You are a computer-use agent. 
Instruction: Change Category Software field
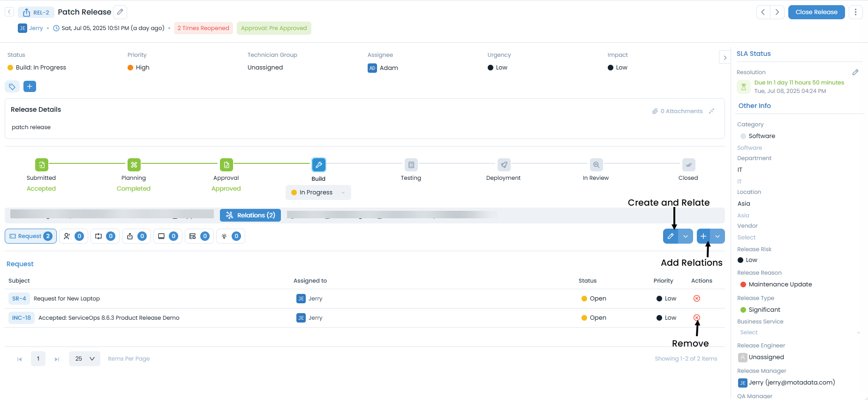tap(757, 136)
